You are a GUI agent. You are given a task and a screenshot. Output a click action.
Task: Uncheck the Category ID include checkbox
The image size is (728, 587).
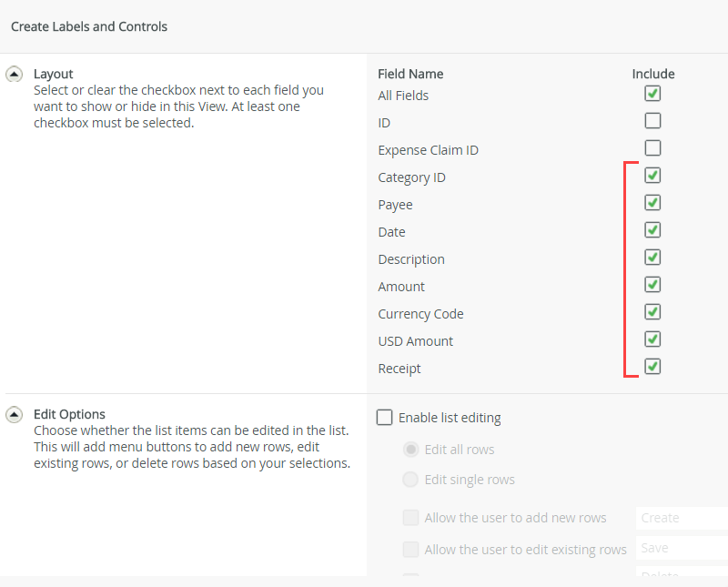[652, 175]
